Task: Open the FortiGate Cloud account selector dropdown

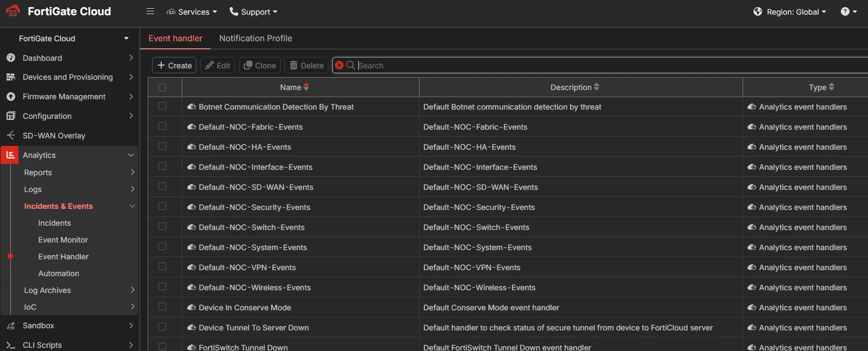Action: (74, 39)
